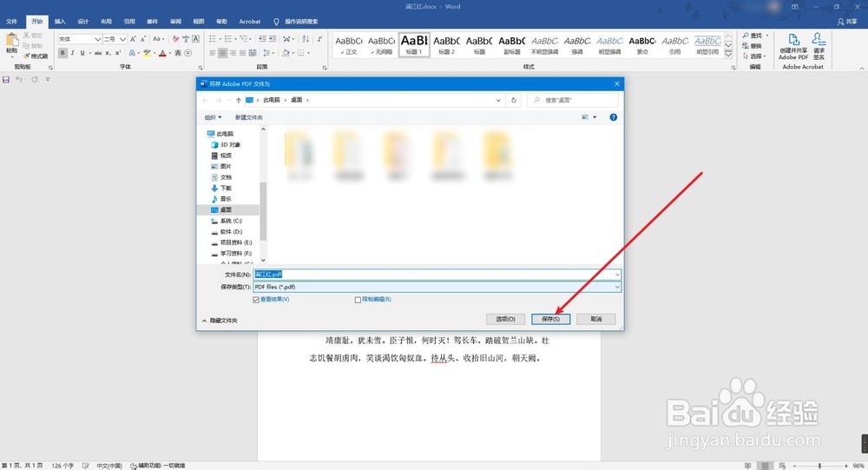Click the superscript x² icon
Image resolution: width=868 pixels, height=470 pixels.
(118, 53)
